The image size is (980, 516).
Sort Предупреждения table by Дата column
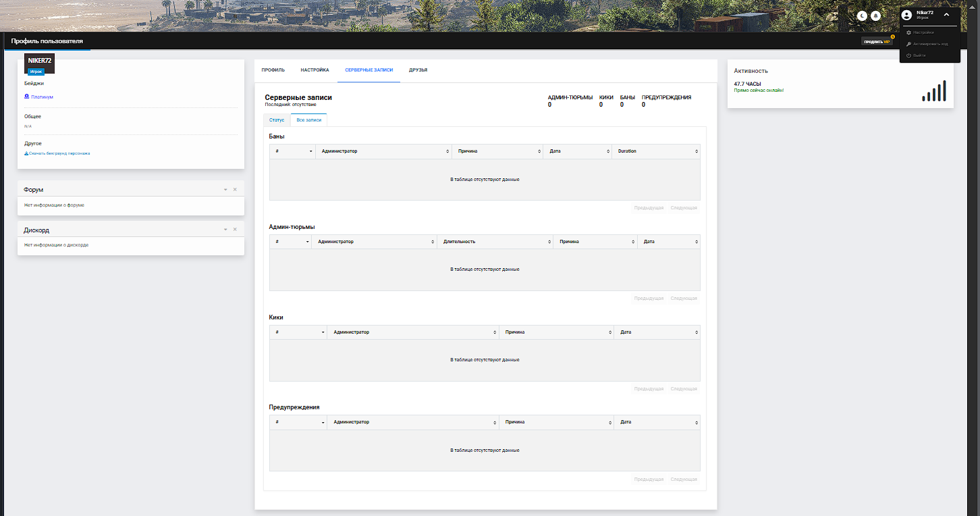[x=657, y=422]
